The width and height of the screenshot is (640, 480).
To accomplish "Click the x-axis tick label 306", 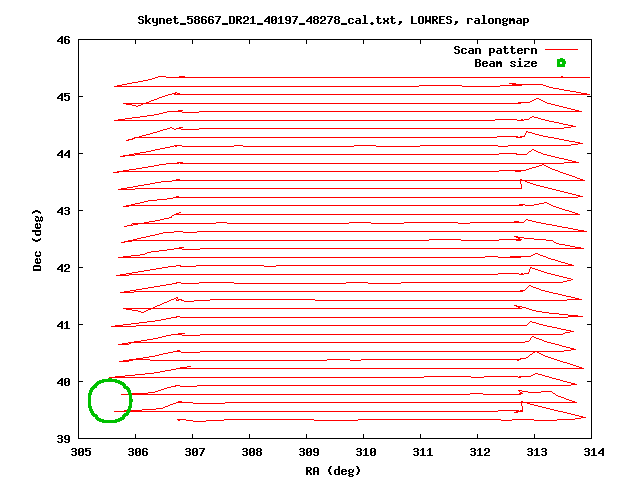I will 138,452.
